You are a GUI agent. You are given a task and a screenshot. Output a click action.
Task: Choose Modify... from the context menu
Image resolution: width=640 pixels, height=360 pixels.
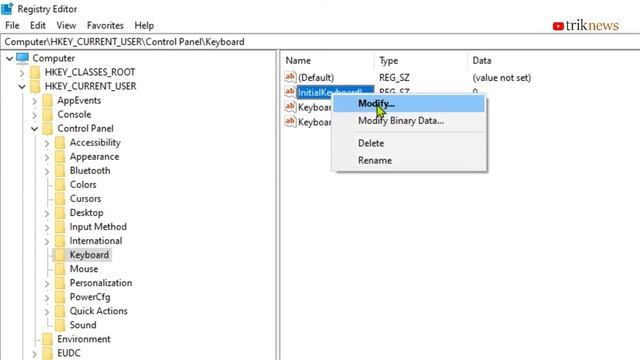(x=409, y=104)
